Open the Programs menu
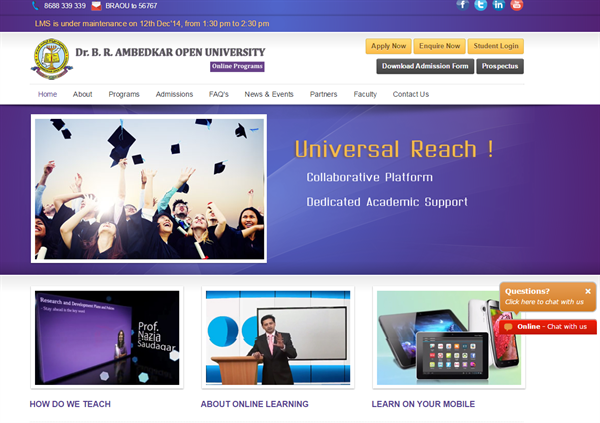600x423 pixels. 124,94
